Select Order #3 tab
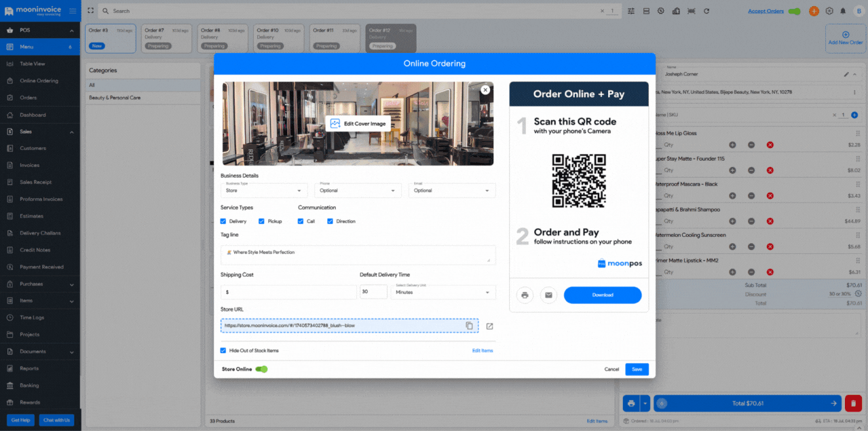The height and width of the screenshot is (431, 868). [111, 39]
